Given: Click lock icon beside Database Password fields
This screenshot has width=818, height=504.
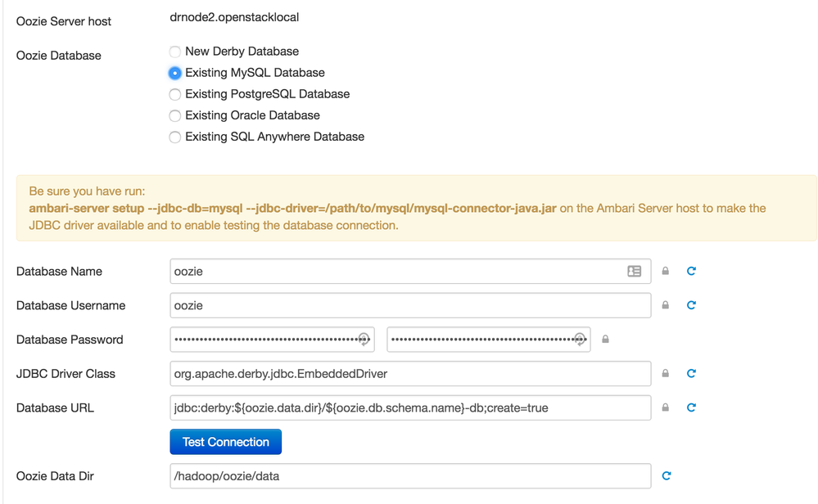Looking at the screenshot, I should (605, 340).
